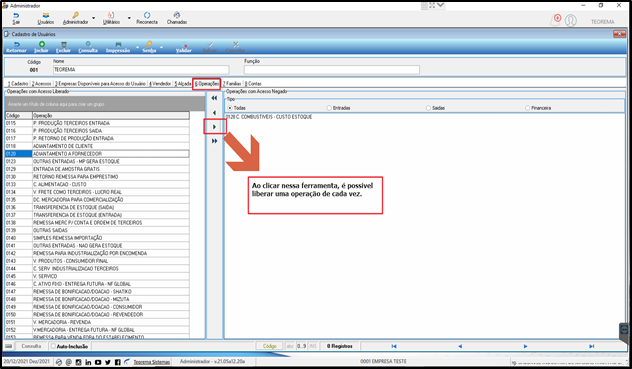Open the Usuários toolbar icon
632x369 pixels.
(x=46, y=15)
